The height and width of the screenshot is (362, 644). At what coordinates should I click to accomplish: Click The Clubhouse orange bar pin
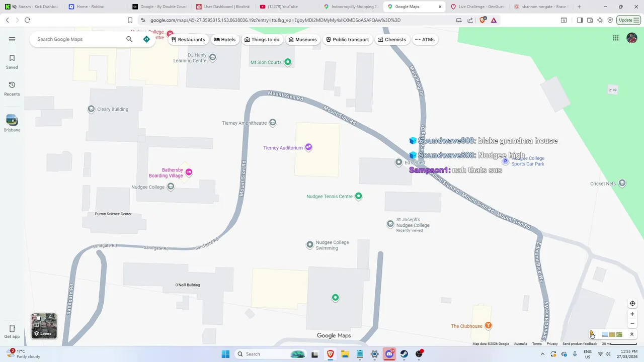coord(488,326)
